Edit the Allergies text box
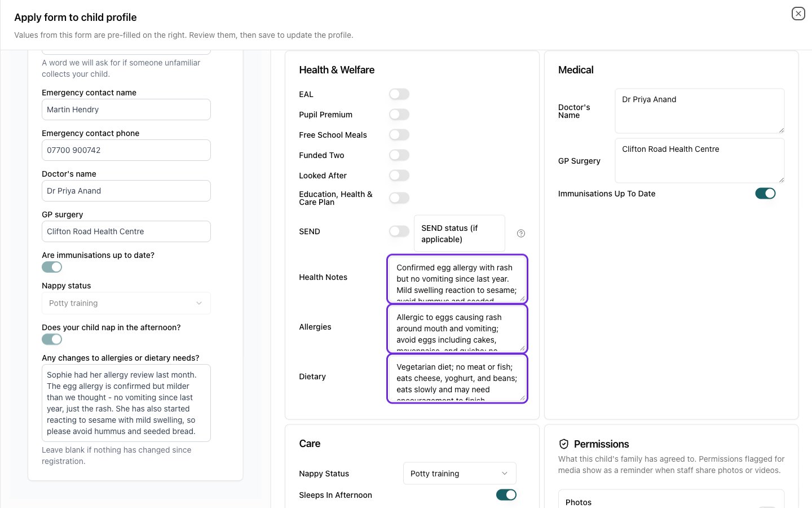The image size is (812, 508). point(457,329)
